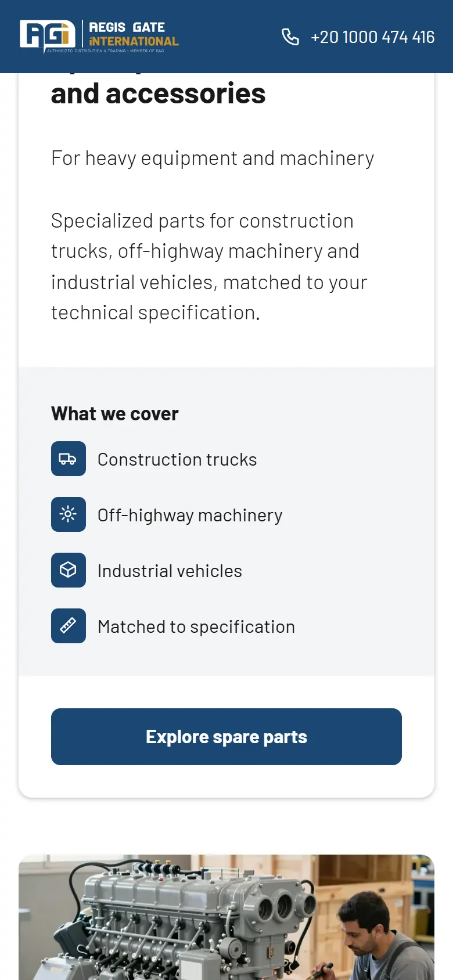Click the authorized distribution tagline under logo

(106, 51)
